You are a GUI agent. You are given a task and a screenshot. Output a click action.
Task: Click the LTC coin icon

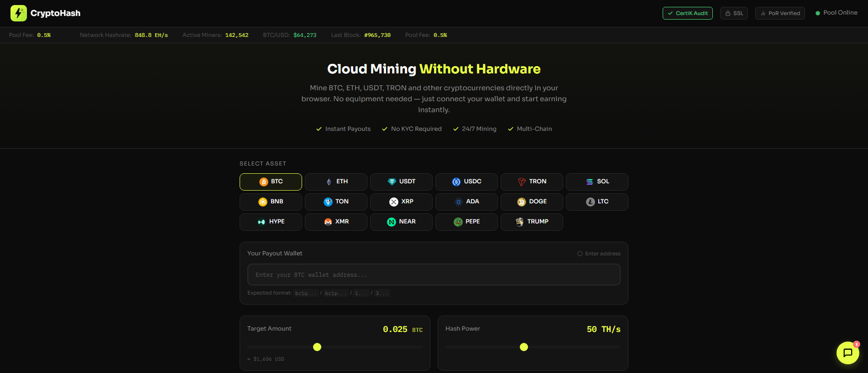coord(591,202)
